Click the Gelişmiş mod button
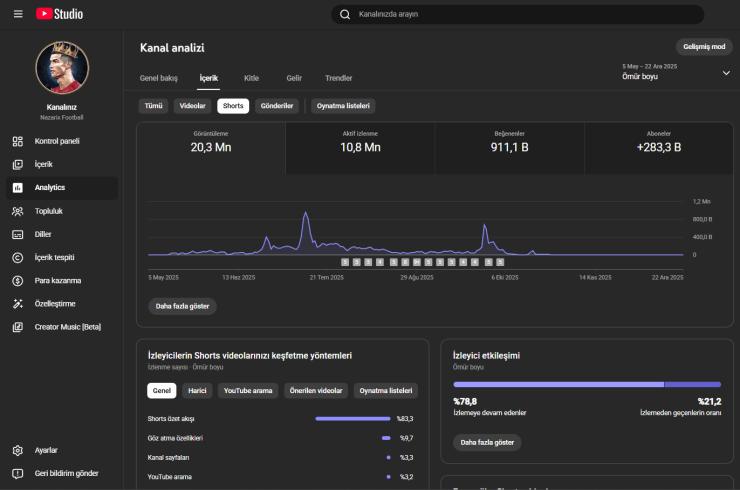Viewport: 740px width, 490px height. click(704, 47)
